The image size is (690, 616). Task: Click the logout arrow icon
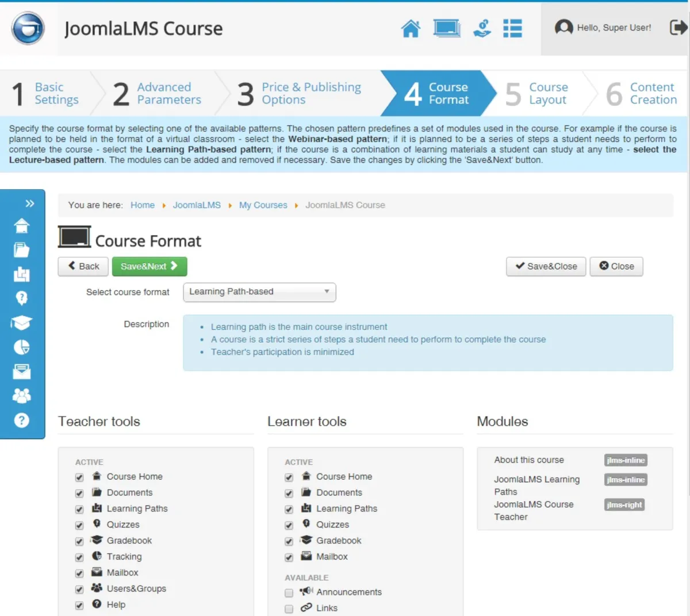[679, 27]
